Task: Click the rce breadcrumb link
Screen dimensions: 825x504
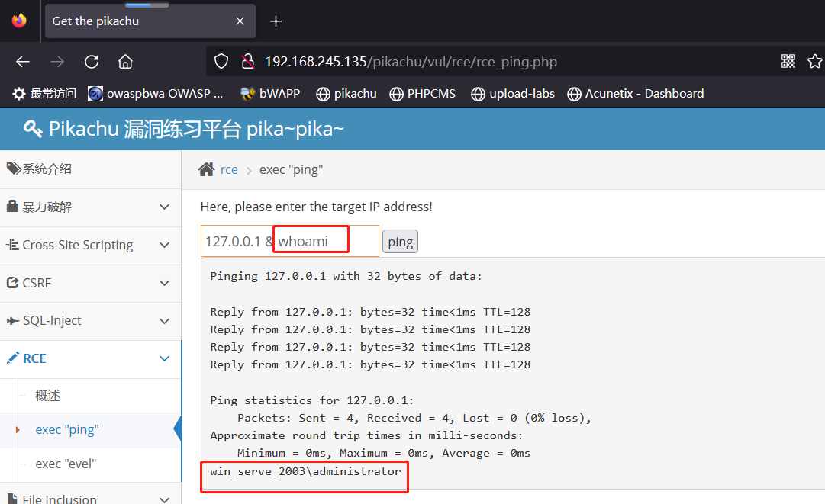Action: coord(229,170)
